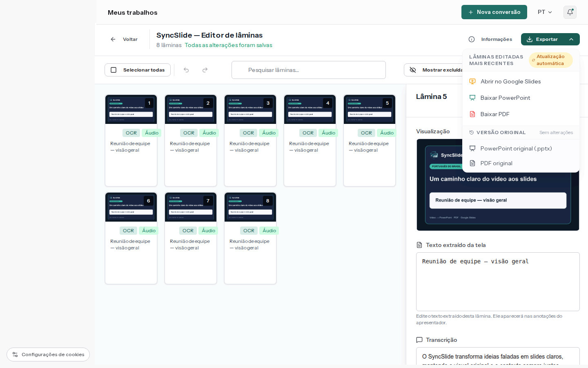Click the green PowerPoint icon for Baixar PowerPoint

click(x=472, y=98)
